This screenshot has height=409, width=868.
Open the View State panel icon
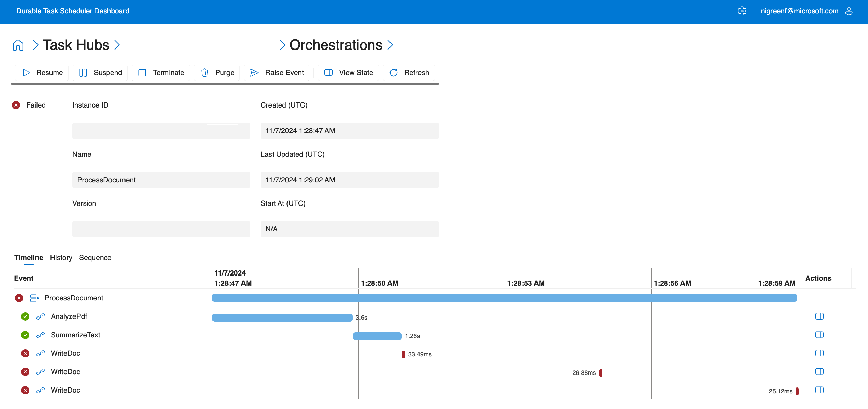[x=328, y=72]
